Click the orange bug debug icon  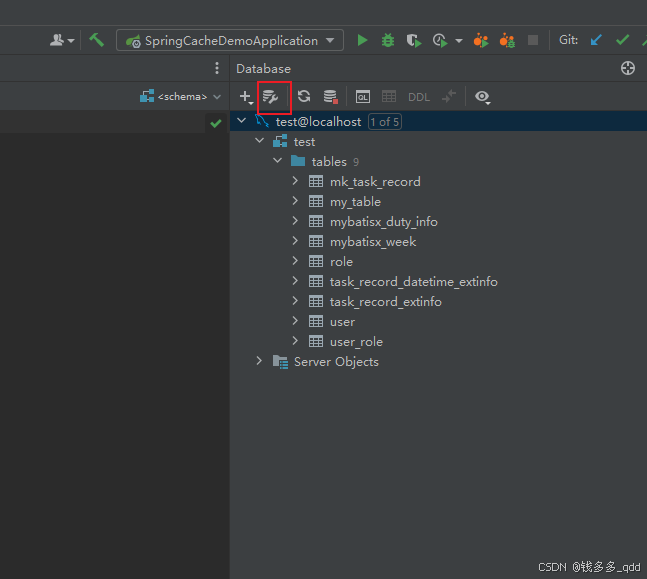[507, 40]
